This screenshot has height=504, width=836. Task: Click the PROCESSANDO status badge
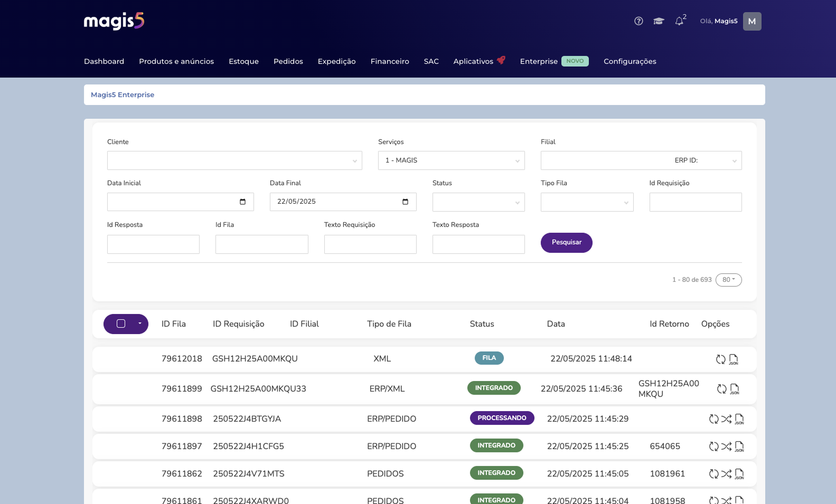pos(502,418)
